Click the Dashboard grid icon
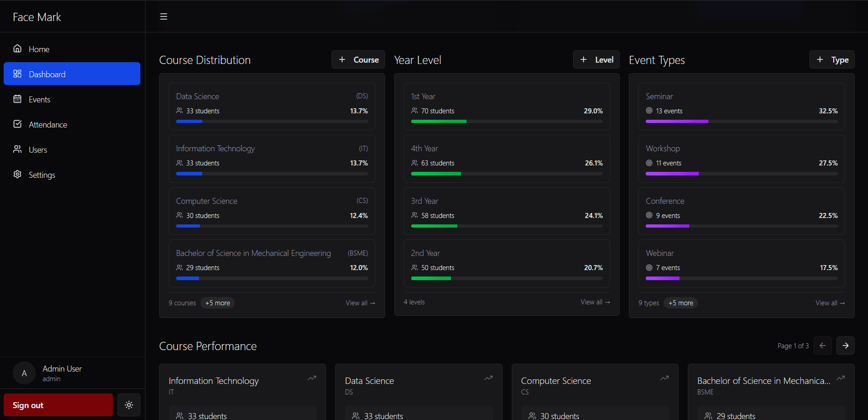Screen dimensions: 868x420 click(17, 74)
